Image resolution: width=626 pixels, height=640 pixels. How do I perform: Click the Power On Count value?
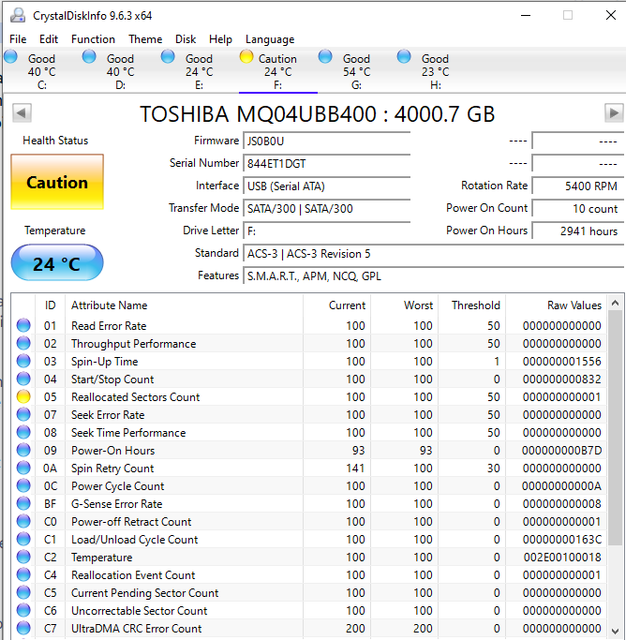pyautogui.click(x=578, y=209)
